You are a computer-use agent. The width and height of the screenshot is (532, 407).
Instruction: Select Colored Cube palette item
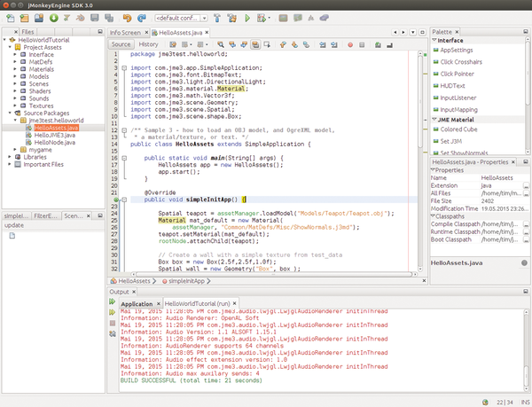coord(458,129)
